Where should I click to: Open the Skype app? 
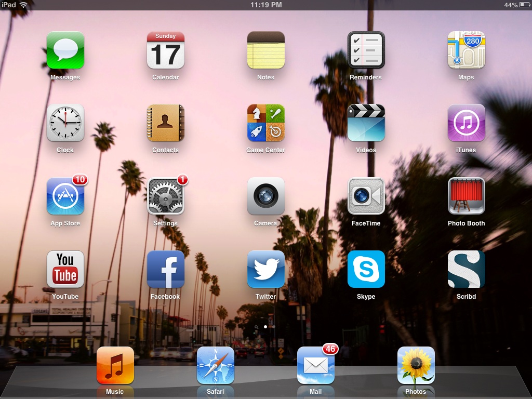[366, 270]
